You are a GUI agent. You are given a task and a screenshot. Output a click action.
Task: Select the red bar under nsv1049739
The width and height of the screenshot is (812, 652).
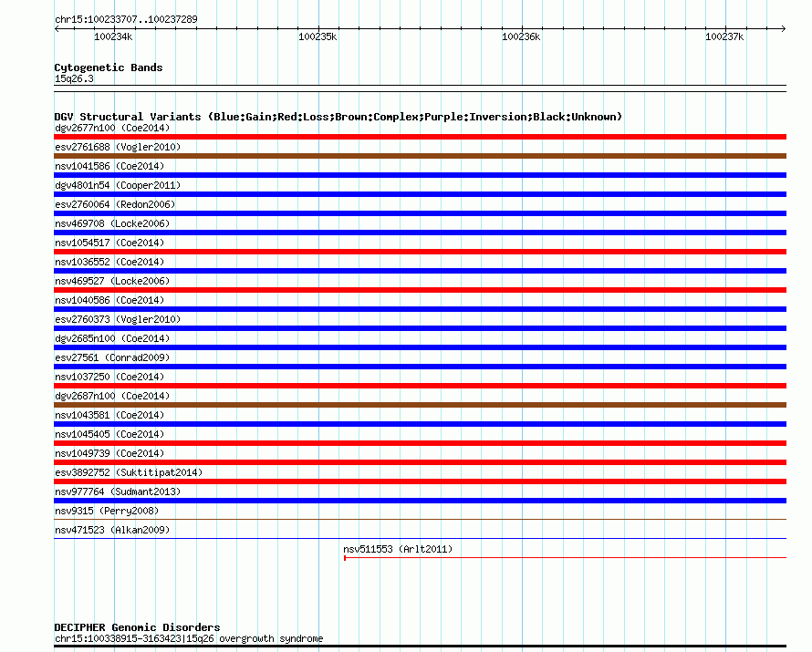[x=420, y=462]
